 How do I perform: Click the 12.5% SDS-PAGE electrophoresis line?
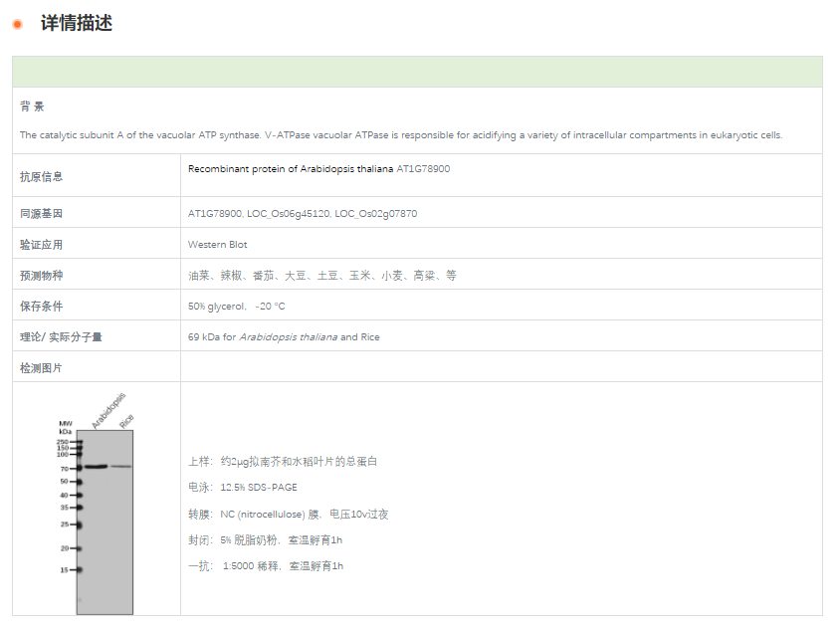242,488
